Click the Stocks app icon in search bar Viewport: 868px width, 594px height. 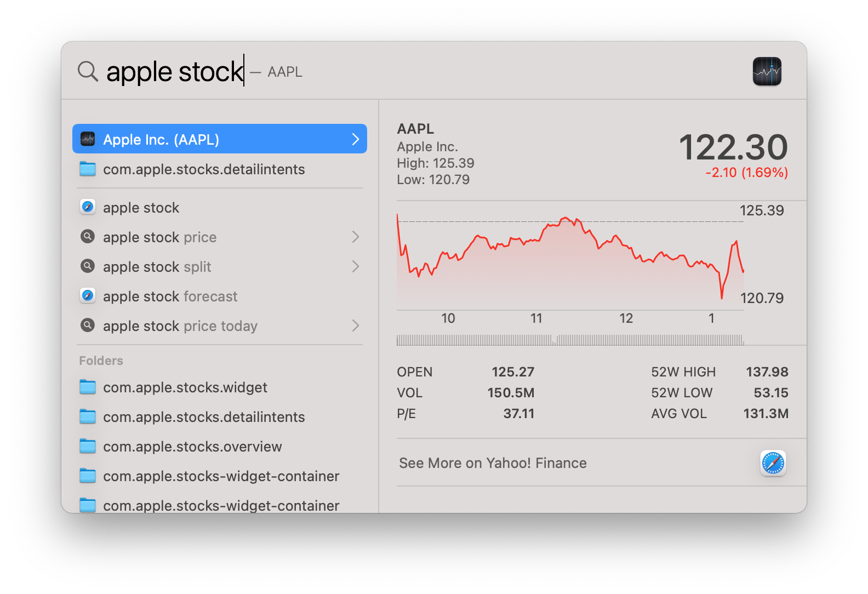[x=767, y=72]
